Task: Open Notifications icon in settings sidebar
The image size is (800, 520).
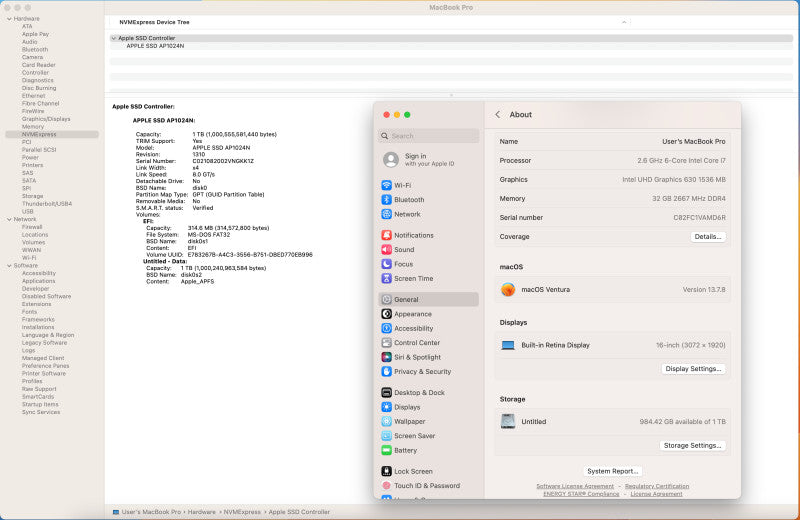Action: coord(386,235)
